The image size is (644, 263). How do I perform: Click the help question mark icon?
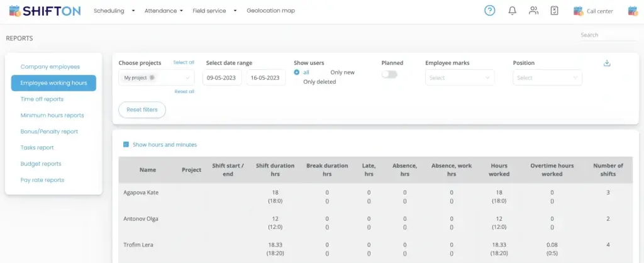tap(489, 11)
